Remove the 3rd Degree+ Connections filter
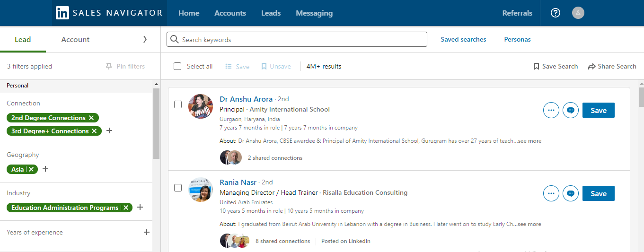Image resolution: width=644 pixels, height=252 pixels. [94, 131]
